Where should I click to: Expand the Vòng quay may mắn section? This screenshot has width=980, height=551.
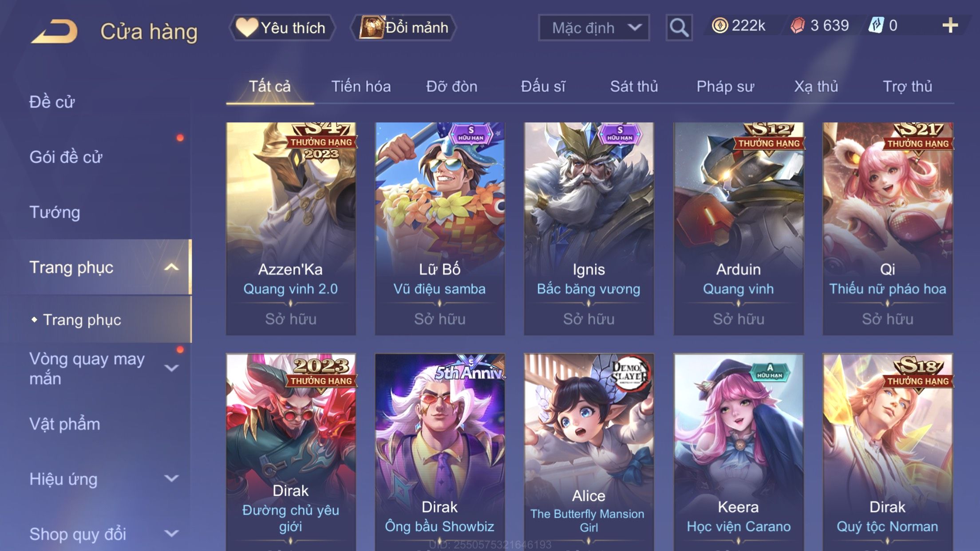click(x=171, y=368)
